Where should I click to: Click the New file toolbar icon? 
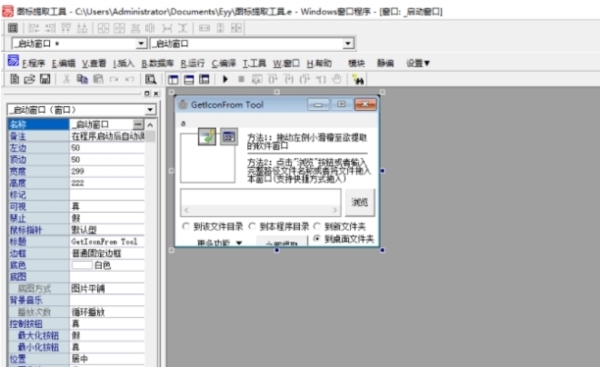click(15, 79)
